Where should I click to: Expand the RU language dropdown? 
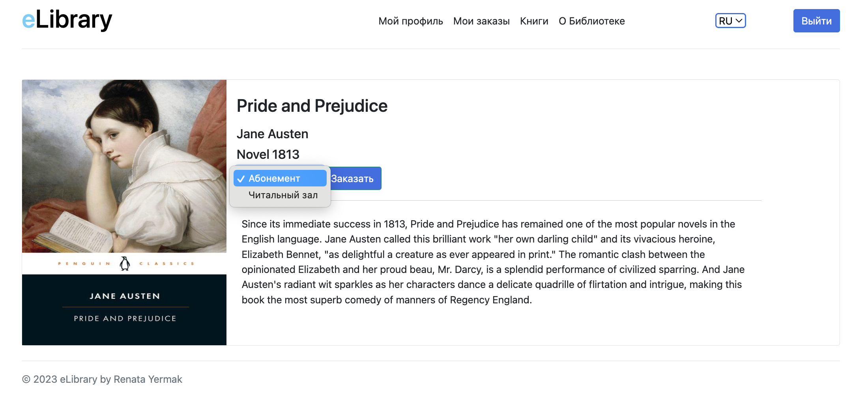click(731, 21)
